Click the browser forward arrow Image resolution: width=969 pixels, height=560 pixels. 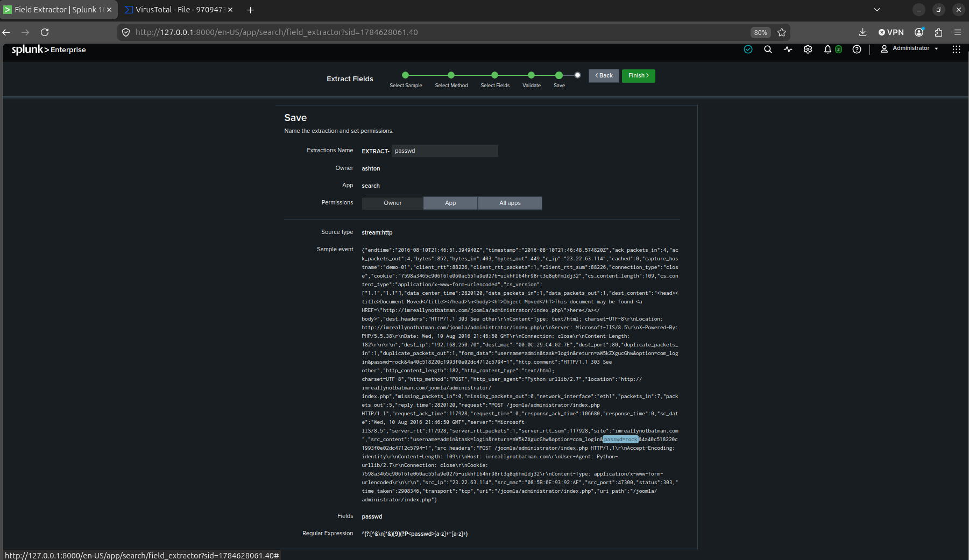pyautogui.click(x=25, y=32)
